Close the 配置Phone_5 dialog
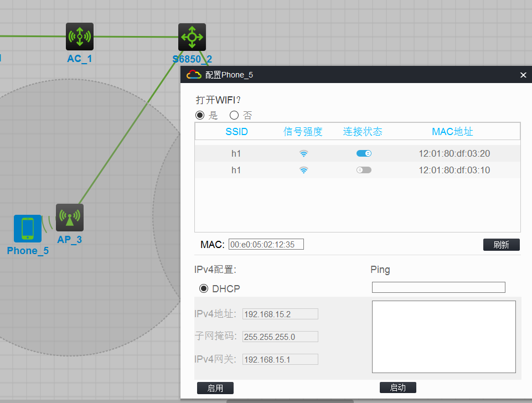 523,75
